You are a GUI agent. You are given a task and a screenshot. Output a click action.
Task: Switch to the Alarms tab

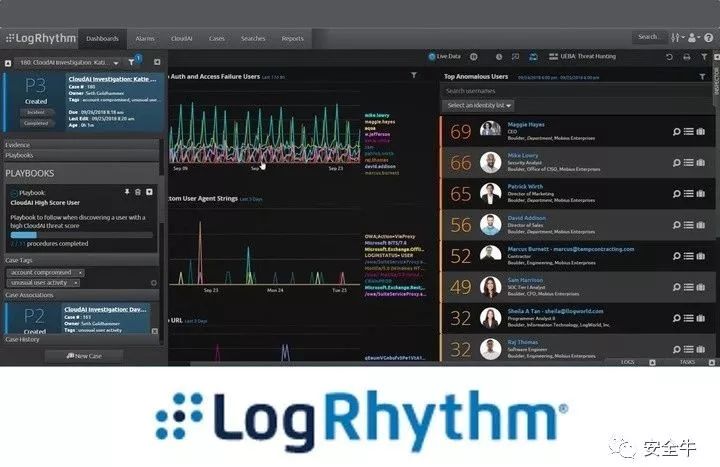coord(145,39)
